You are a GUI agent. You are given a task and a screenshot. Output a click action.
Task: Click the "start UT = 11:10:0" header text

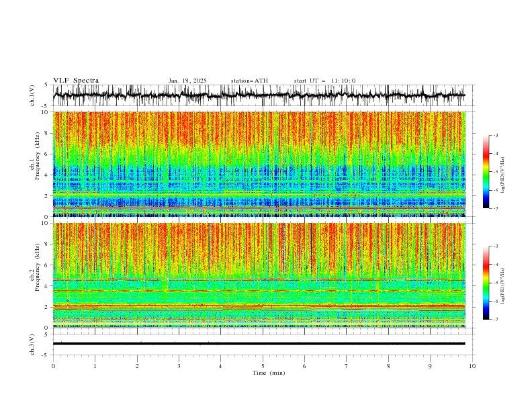(324, 81)
